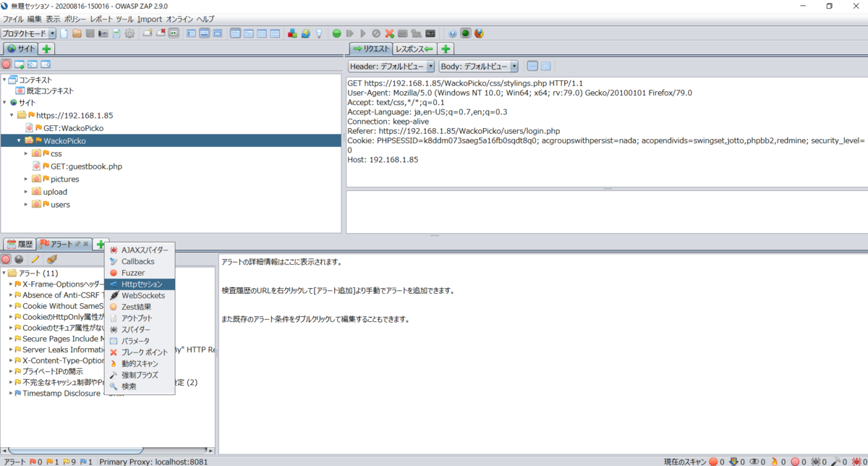Click the green plus beside サイト tab
The height and width of the screenshot is (466, 868).
click(x=46, y=48)
